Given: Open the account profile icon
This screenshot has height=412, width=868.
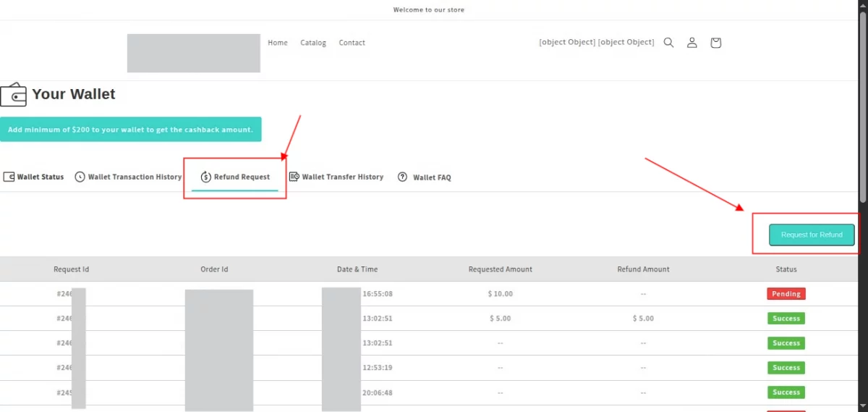Looking at the screenshot, I should click(692, 43).
